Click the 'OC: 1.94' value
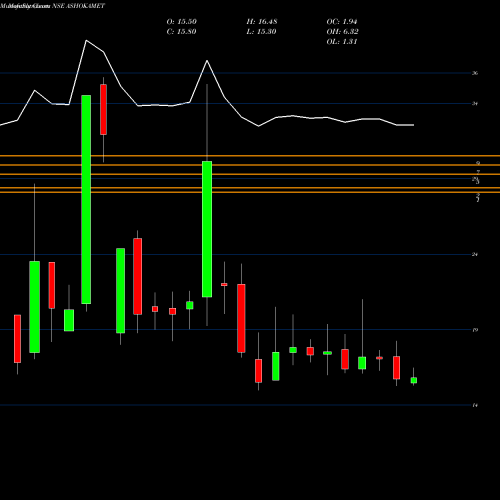 [342, 22]
